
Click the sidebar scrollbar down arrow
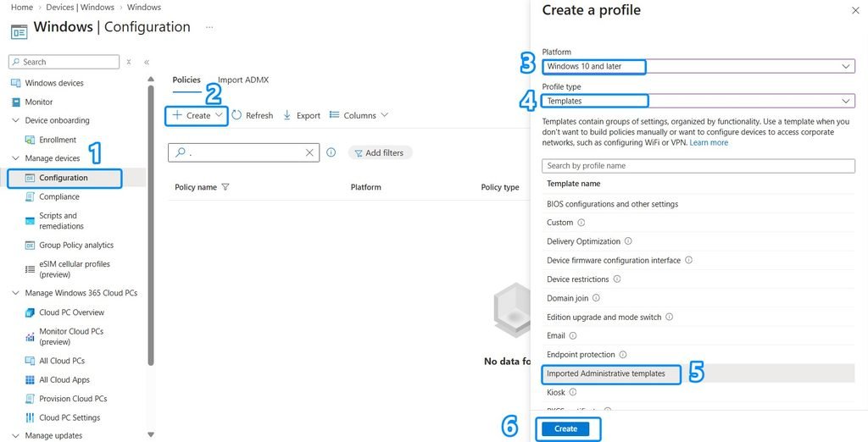click(x=151, y=435)
